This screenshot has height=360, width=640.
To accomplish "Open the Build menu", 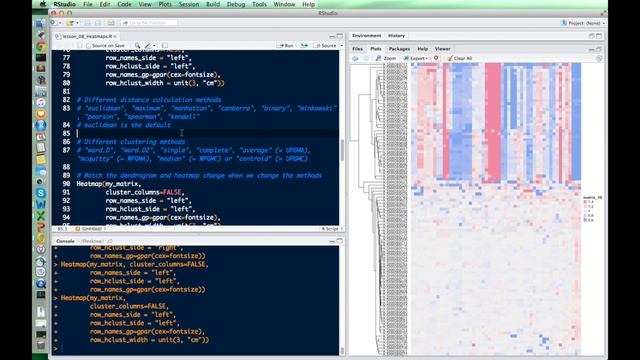I will (x=213, y=4).
